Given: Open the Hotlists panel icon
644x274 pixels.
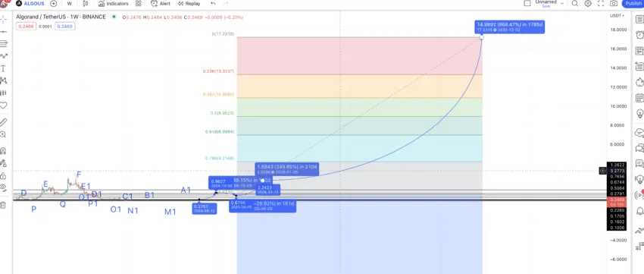Looking at the screenshot, I should [x=639, y=82].
